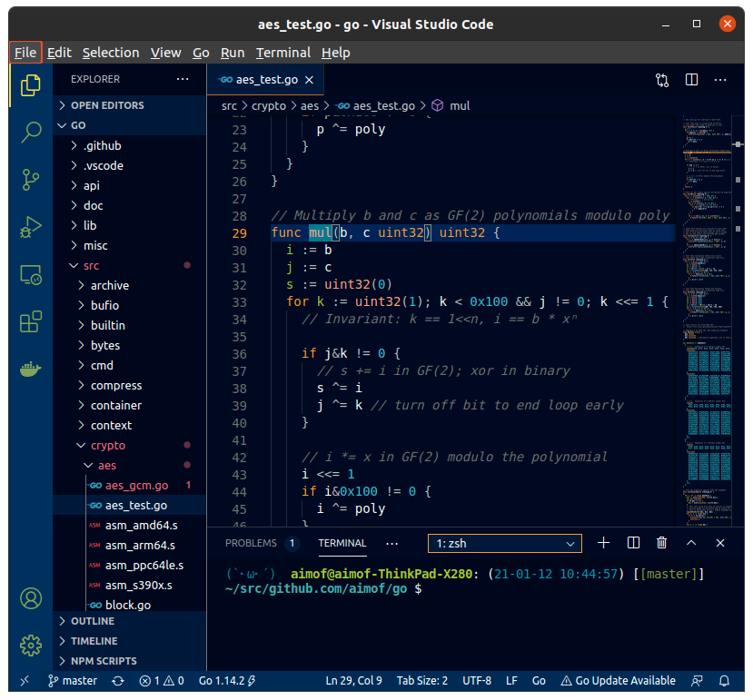Viewport: 753px width, 700px height.
Task: Switch to the TERMINAL panel tab
Action: click(342, 543)
